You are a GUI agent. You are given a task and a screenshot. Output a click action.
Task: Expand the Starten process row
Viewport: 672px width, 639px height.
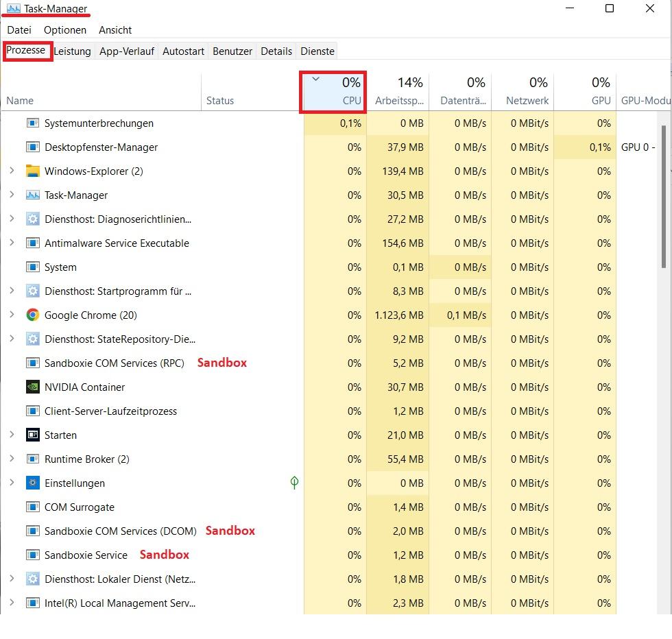coord(12,435)
